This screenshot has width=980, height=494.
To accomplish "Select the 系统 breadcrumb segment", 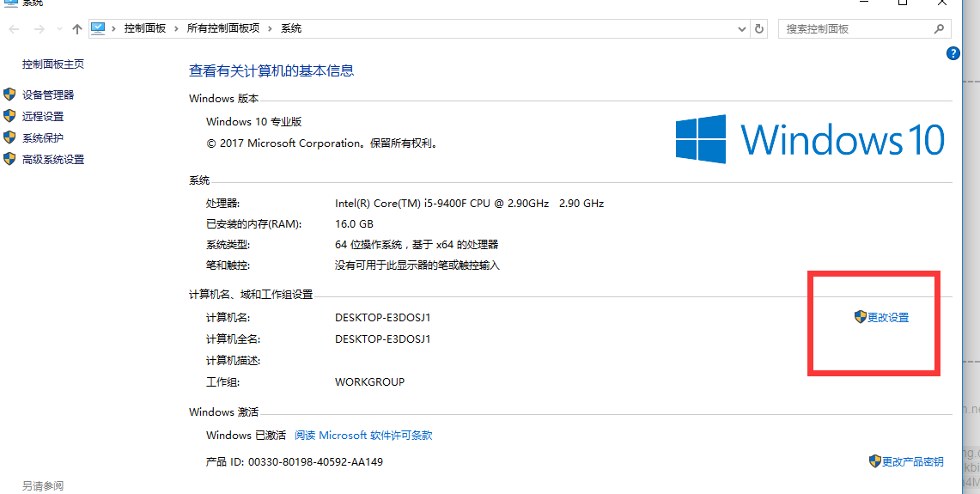I will click(291, 28).
